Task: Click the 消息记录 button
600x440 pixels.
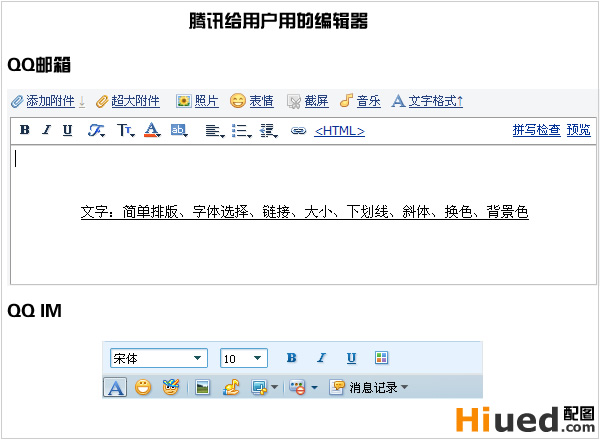Action: click(364, 388)
